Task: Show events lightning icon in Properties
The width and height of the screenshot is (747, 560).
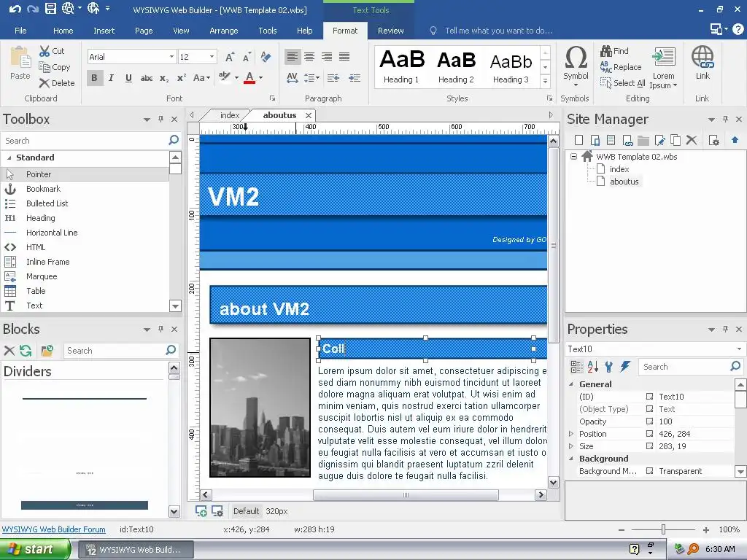Action: click(625, 366)
